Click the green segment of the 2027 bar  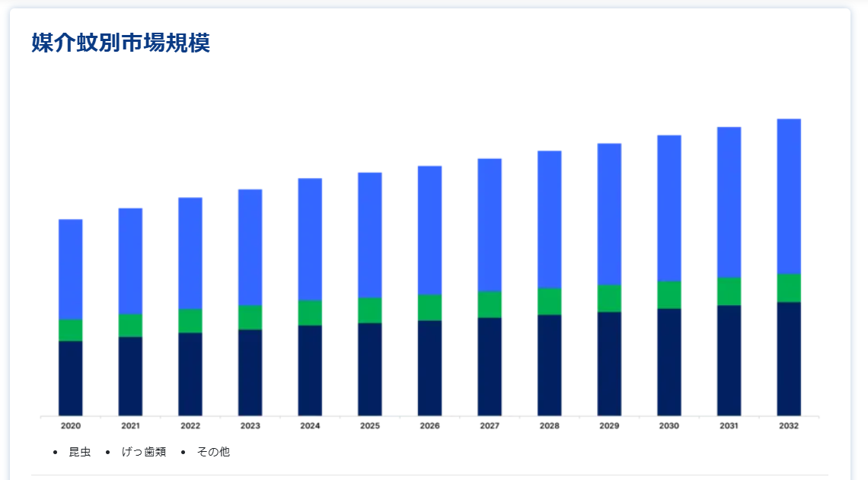coord(490,304)
